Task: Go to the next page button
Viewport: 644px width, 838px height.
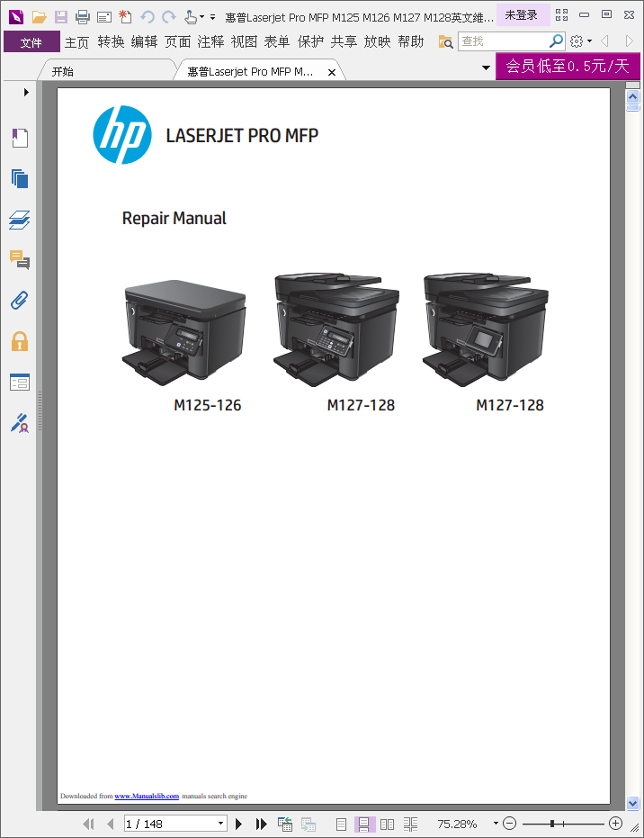Action: coord(238,824)
